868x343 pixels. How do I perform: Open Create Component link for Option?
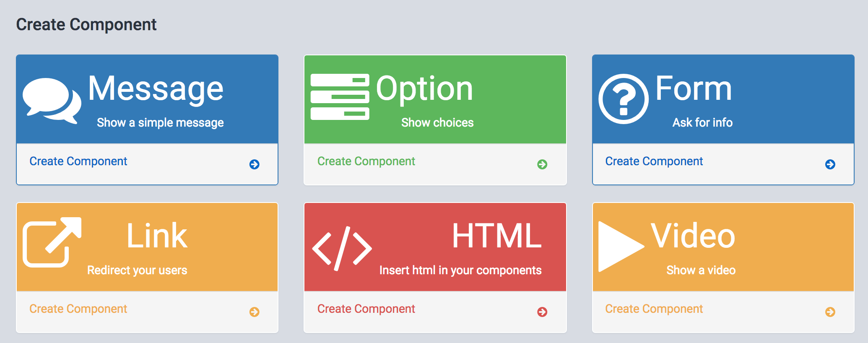coord(366,161)
